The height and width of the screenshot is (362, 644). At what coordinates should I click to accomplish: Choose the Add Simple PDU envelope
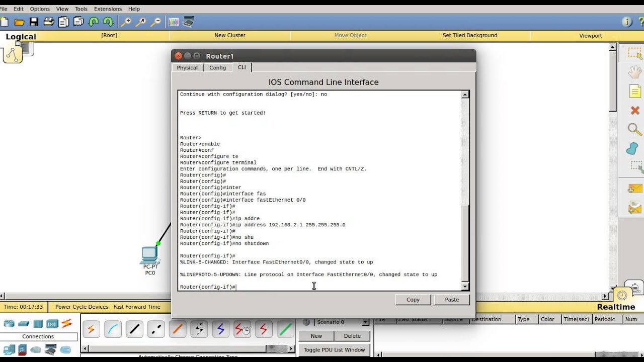[x=635, y=189]
